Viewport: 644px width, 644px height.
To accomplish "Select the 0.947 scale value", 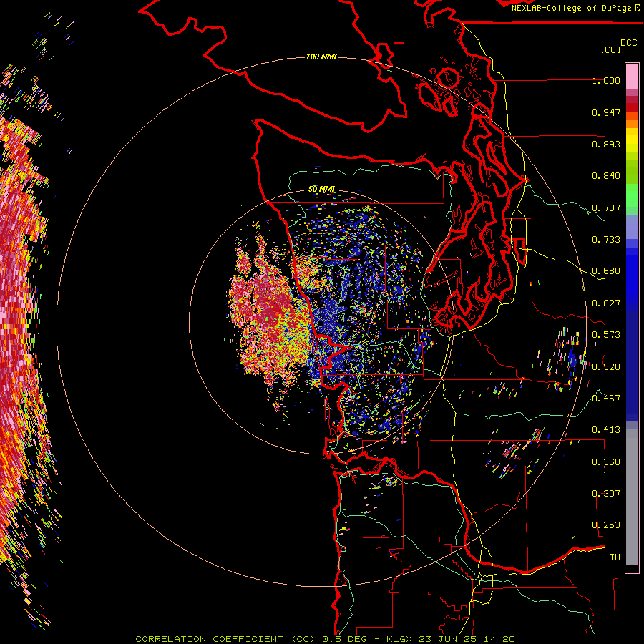I will pyautogui.click(x=606, y=112).
